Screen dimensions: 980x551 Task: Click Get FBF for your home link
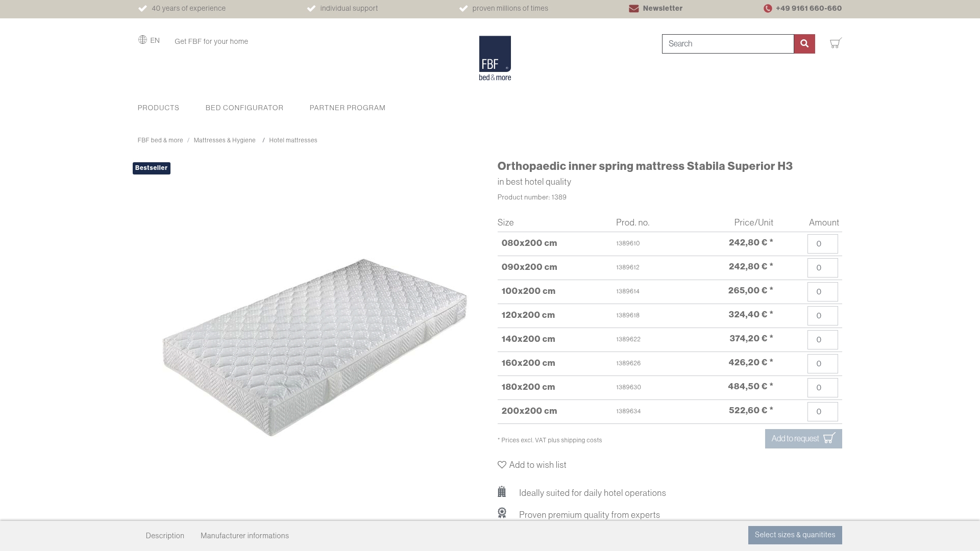pos(211,42)
